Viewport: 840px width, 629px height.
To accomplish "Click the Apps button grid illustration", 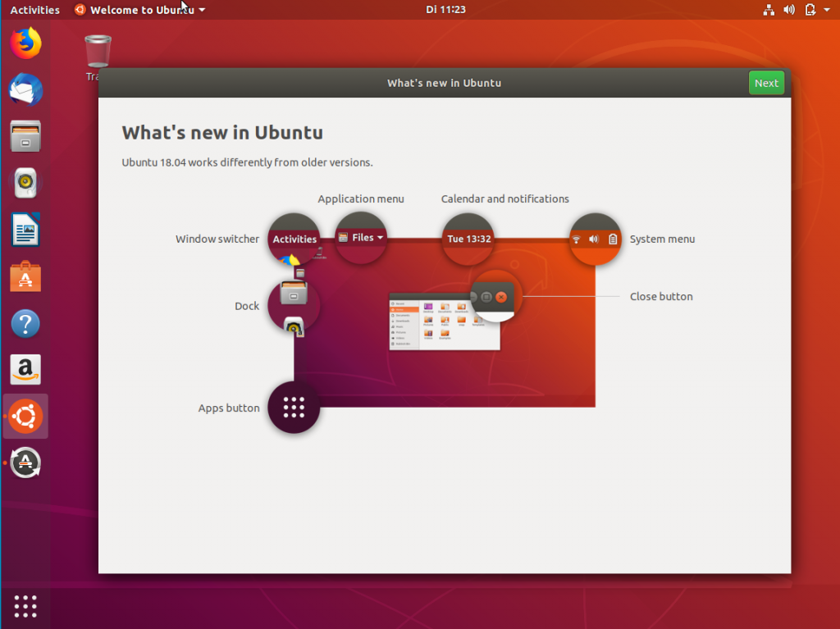I will pyautogui.click(x=294, y=408).
